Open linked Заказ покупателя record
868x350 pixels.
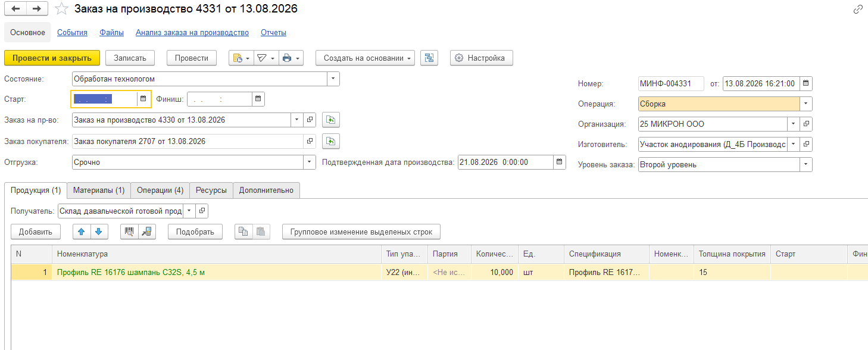tap(310, 141)
